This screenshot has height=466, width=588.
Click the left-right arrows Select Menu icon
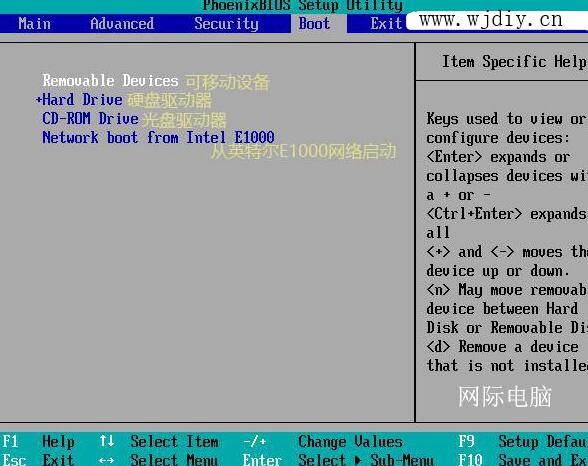click(106, 460)
